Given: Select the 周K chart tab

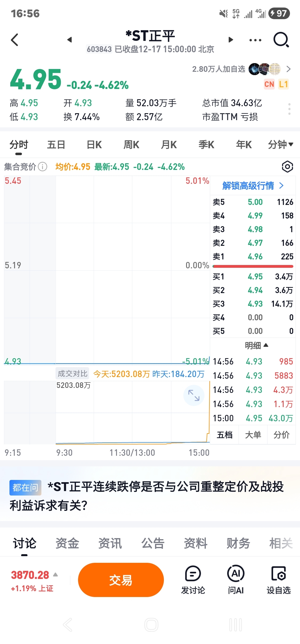Looking at the screenshot, I should 131,145.
